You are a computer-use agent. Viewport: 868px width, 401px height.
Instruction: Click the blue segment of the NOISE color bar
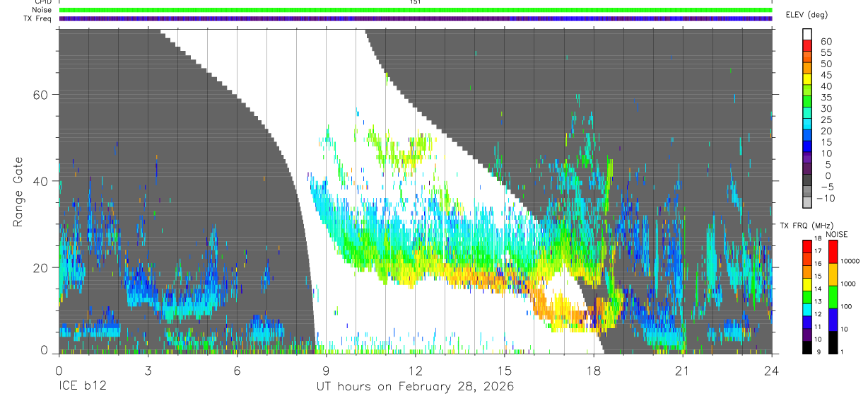(x=833, y=320)
